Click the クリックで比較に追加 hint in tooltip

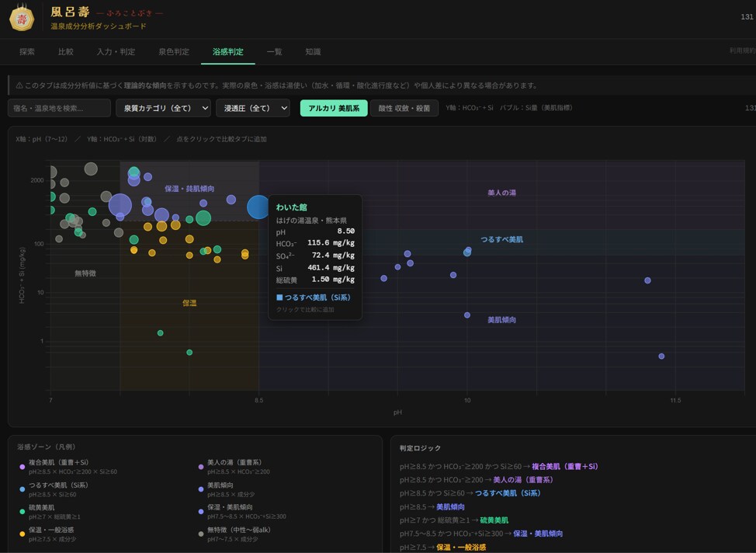305,309
